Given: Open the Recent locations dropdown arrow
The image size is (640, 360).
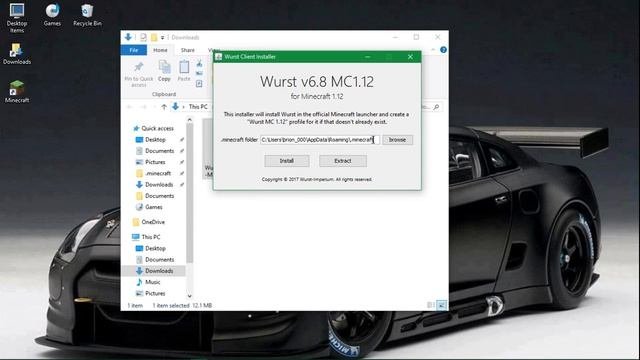Looking at the screenshot, I should tap(154, 107).
